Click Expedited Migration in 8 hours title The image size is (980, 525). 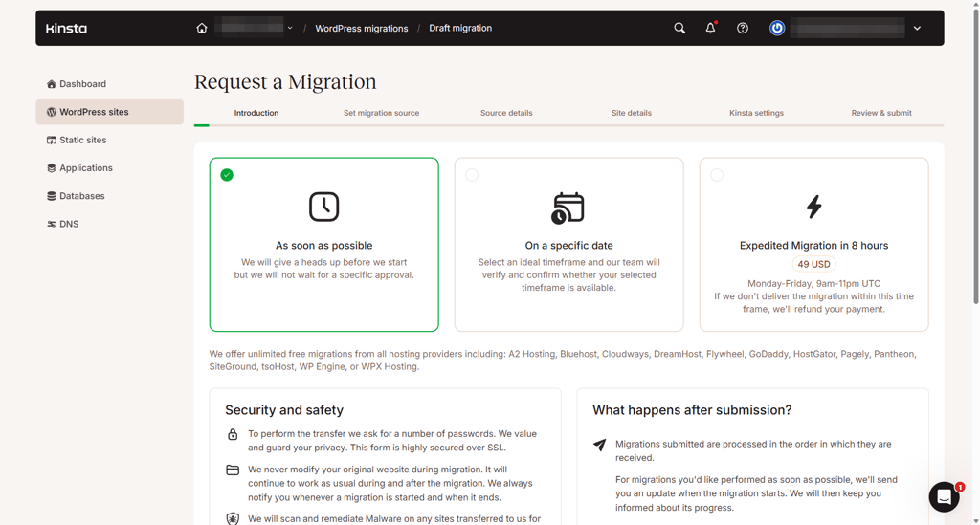click(x=813, y=246)
